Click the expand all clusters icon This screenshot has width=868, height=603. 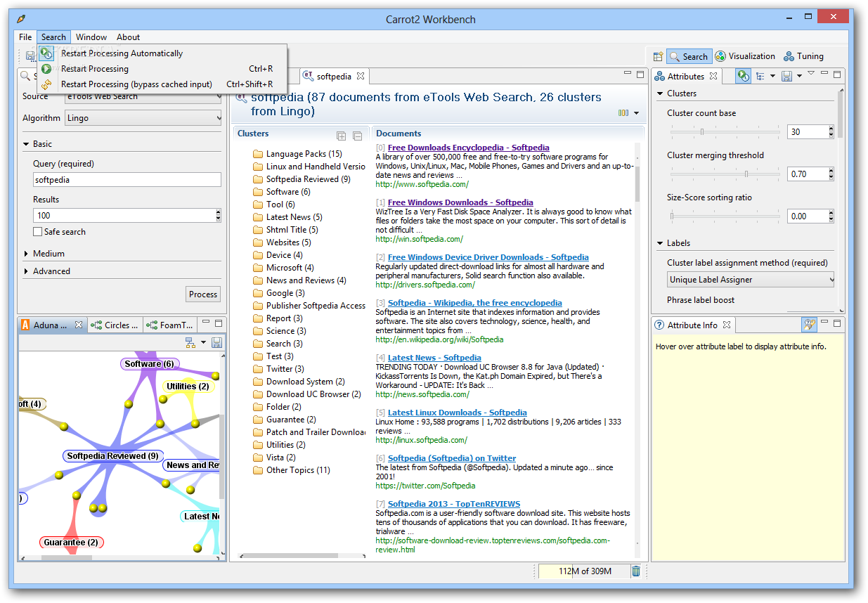pyautogui.click(x=342, y=136)
